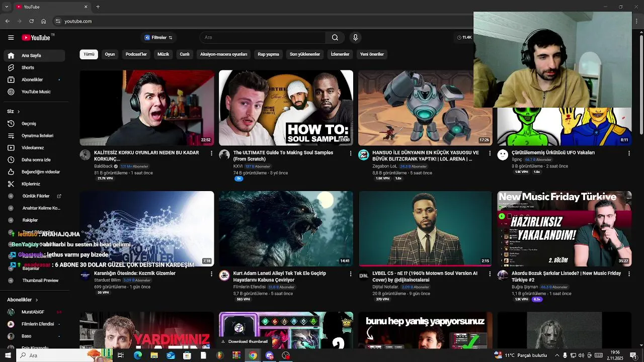Open more options for New Music Friday video
644x362 pixels.
[629, 274]
